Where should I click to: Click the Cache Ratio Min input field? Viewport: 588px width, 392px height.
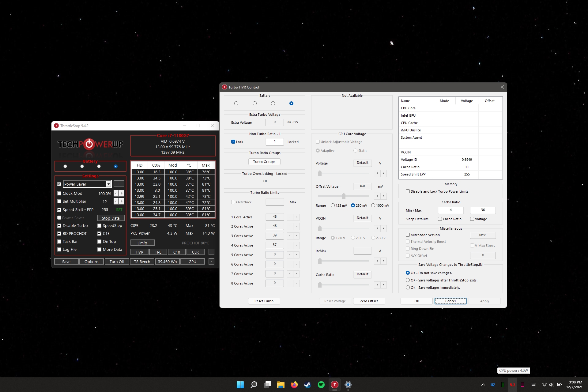[x=450, y=210]
